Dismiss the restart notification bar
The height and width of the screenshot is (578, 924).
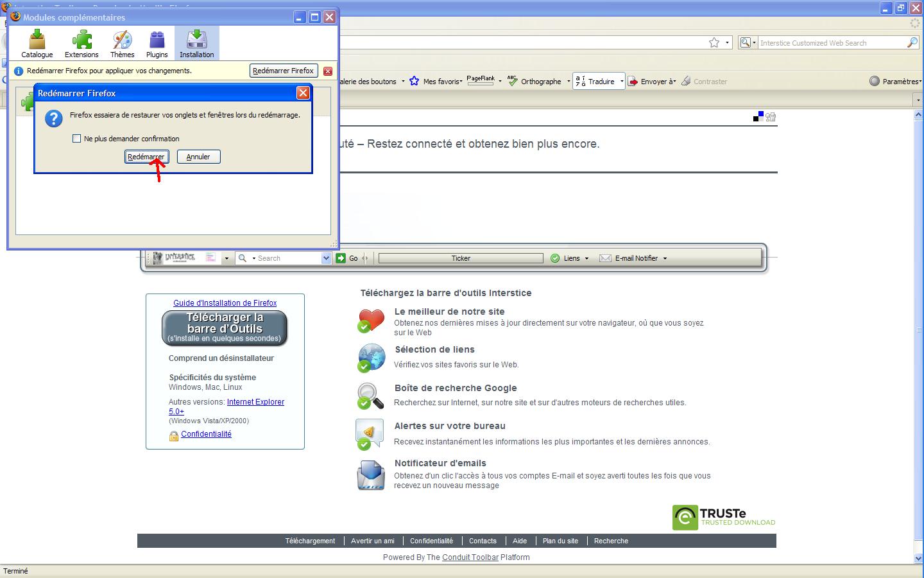click(x=328, y=71)
